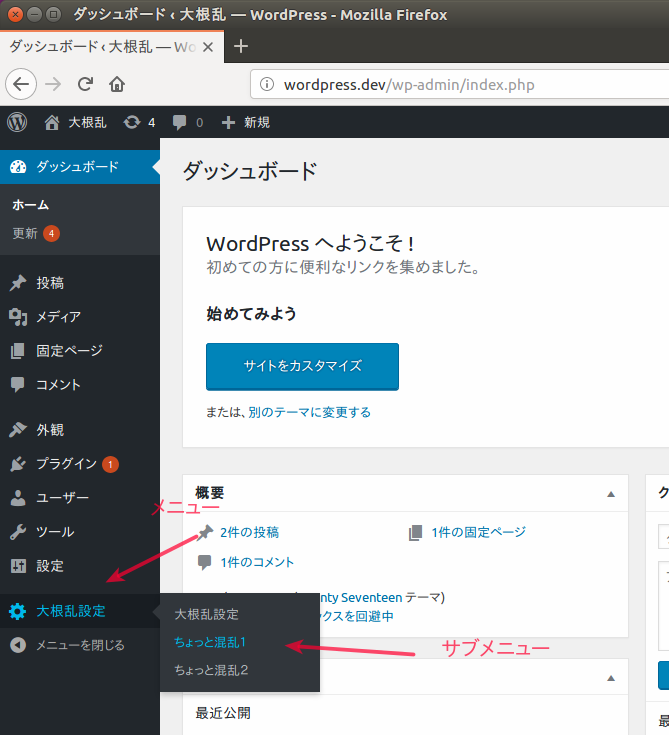The image size is (669, 735).
Task: Click the コメント bubble icon in sidebar
Action: [x=18, y=384]
